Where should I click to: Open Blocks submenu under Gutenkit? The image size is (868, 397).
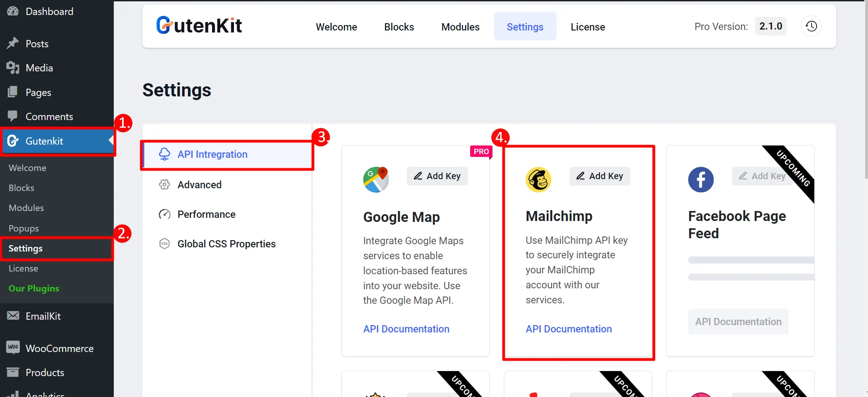[x=21, y=188]
